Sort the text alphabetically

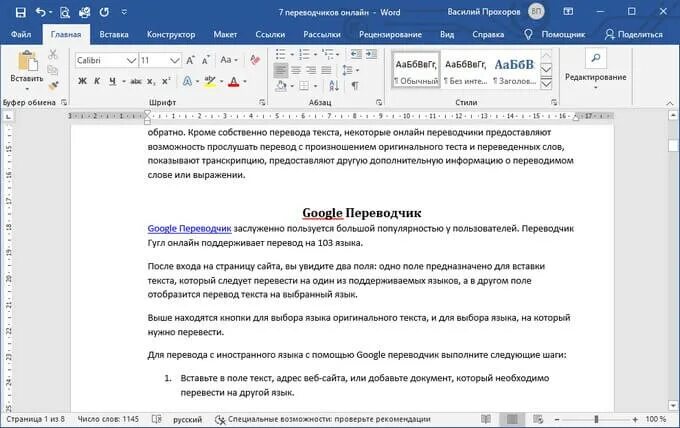click(x=334, y=86)
